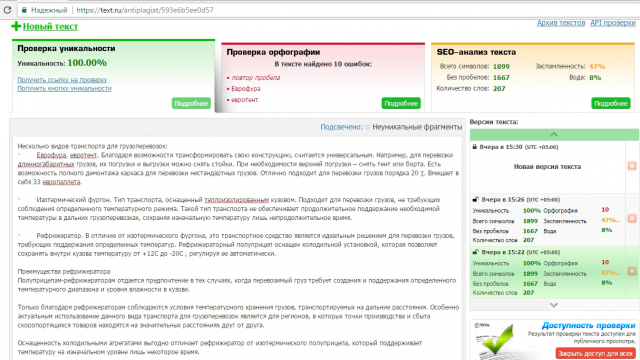Click the 'Всего символов' value 1899 in SEO panel
640x360 pixels.
click(501, 67)
